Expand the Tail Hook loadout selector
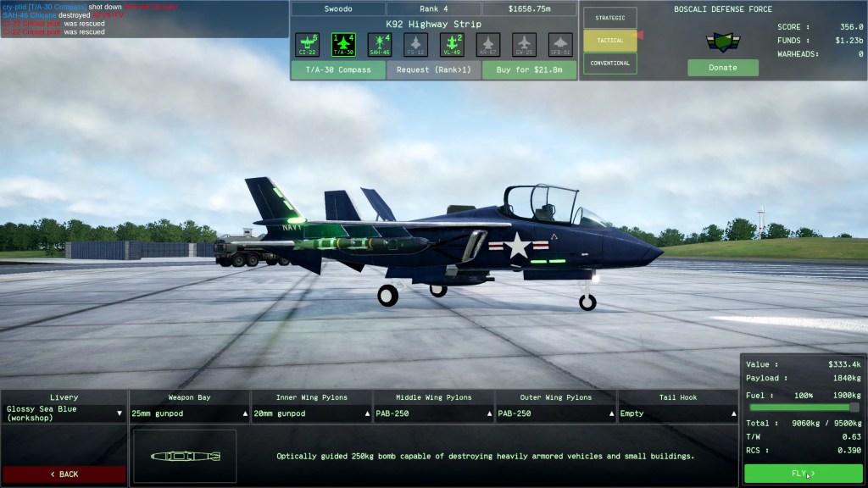This screenshot has height=488, width=868. (677, 413)
